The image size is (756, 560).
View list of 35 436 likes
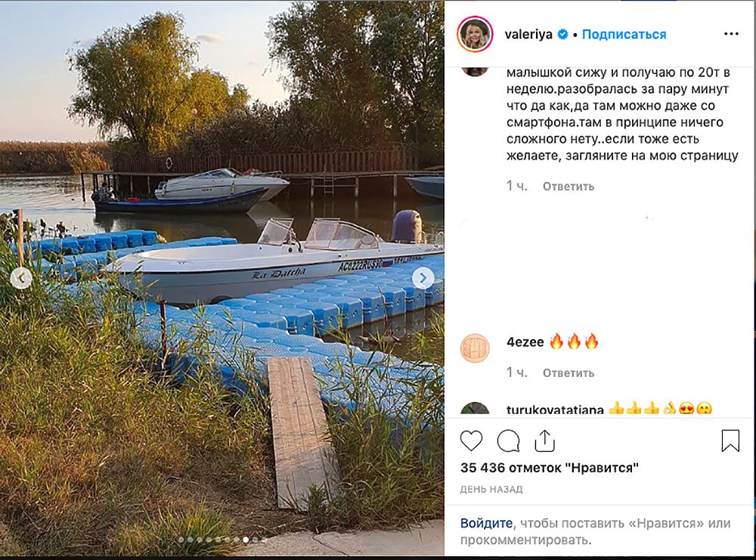coord(549,468)
